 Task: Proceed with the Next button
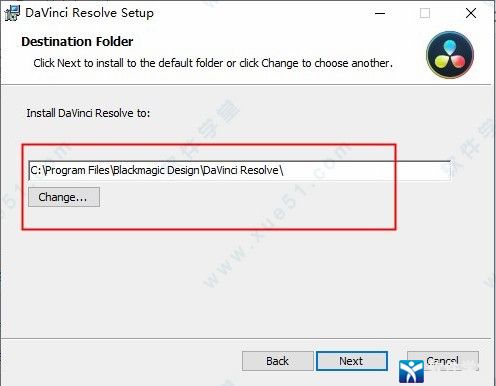coord(352,361)
